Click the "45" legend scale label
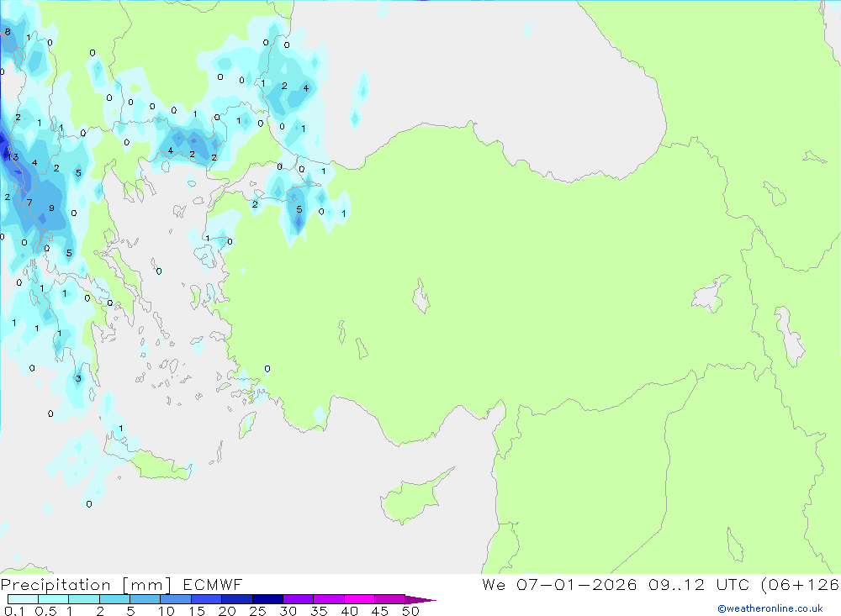 (380, 611)
